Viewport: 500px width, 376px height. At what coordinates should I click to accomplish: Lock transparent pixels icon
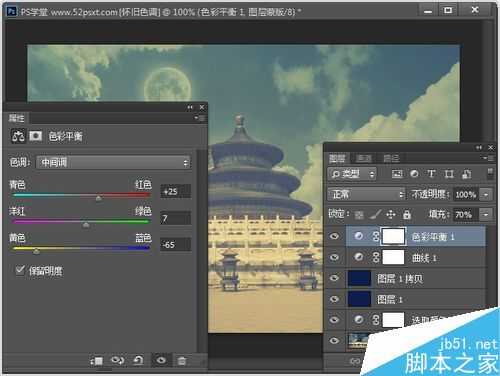pos(359,215)
